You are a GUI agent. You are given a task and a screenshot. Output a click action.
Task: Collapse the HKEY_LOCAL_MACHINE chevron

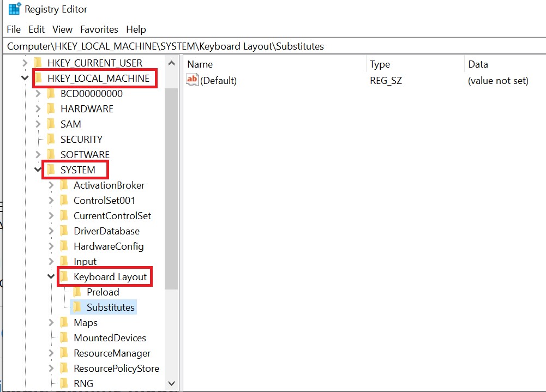(25, 78)
